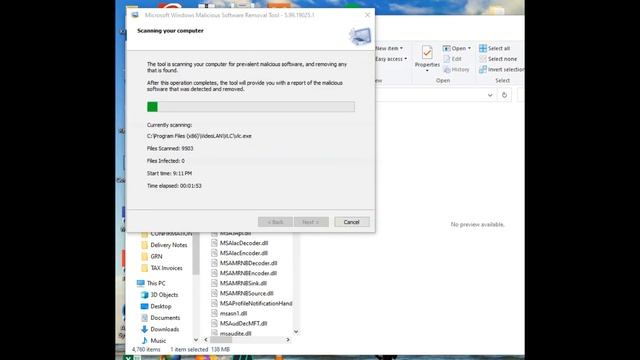Select This PC in navigation pane
This screenshot has height=360, width=640.
[x=151, y=283]
